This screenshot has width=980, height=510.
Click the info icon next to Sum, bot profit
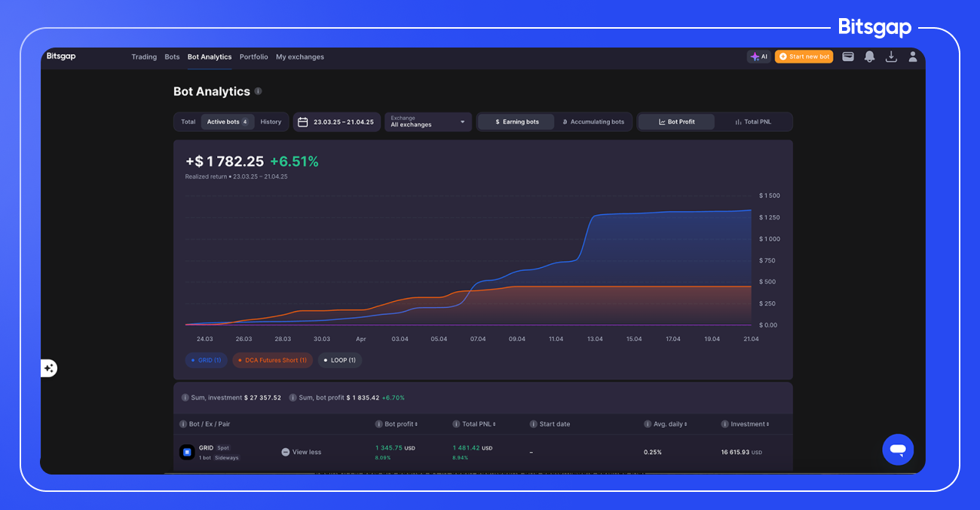(292, 398)
